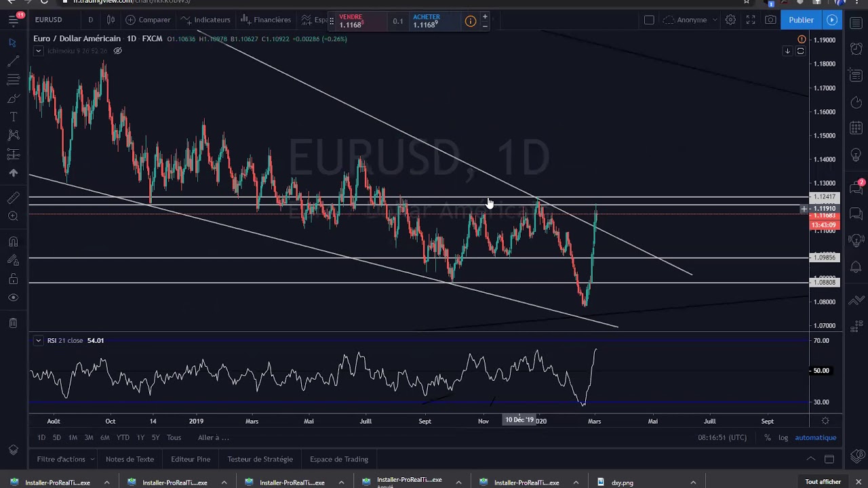Screen dimensions: 868x488
Task: Maximize the chart pane icon
Action: 800,51
